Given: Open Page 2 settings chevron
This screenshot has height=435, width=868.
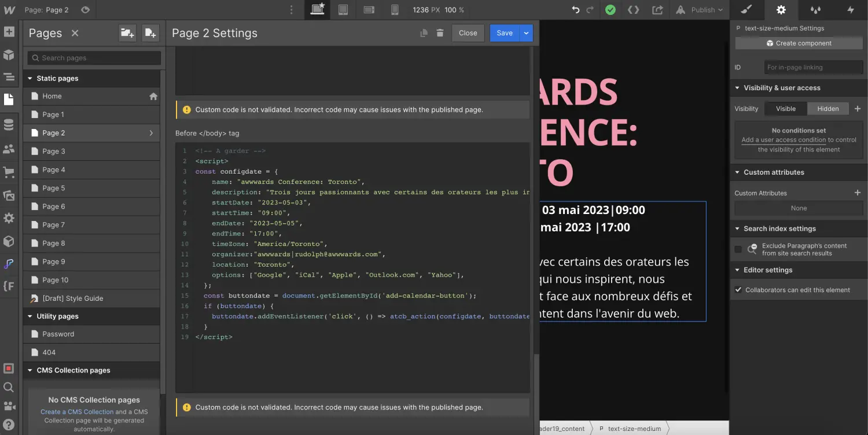Looking at the screenshot, I should tap(151, 133).
